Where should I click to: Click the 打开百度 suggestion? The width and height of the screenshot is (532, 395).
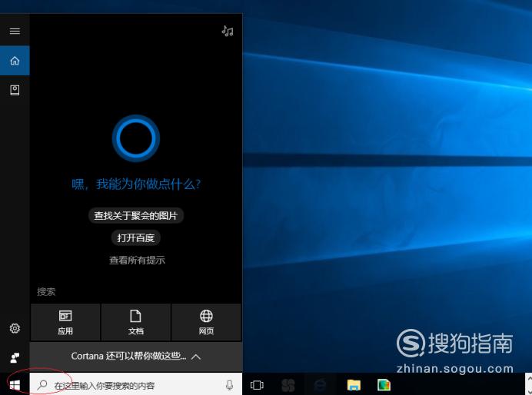(136, 237)
